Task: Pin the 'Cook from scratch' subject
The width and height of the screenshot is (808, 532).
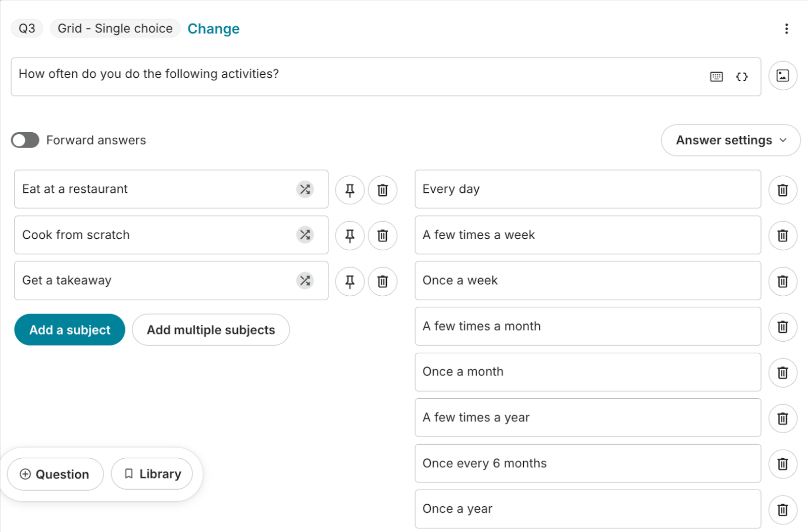Action: pos(349,235)
